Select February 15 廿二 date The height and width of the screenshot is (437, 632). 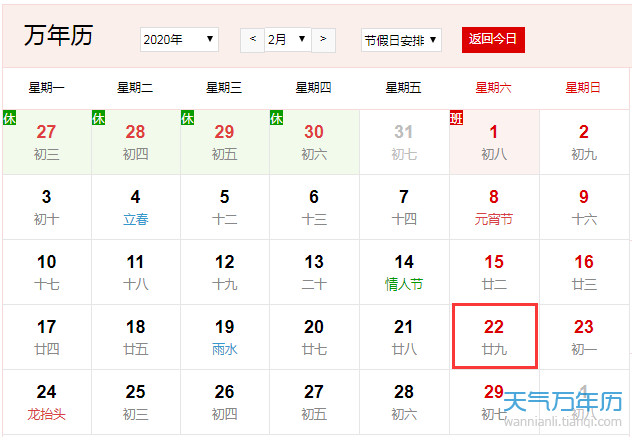pos(494,272)
